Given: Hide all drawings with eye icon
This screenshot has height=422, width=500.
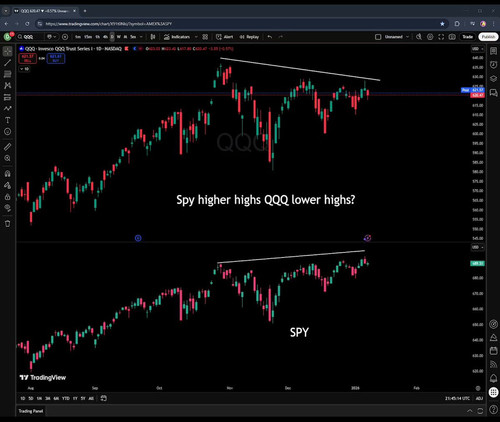Looking at the screenshot, I should [7, 208].
